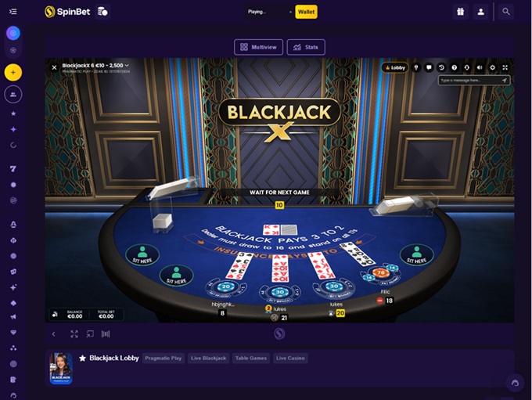Open the Stats tab

306,47
